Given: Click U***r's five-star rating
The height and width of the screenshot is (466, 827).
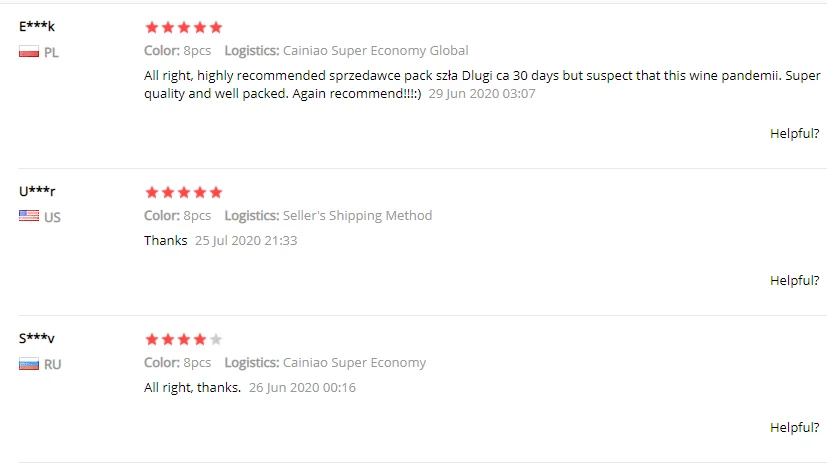Looking at the screenshot, I should (183, 192).
